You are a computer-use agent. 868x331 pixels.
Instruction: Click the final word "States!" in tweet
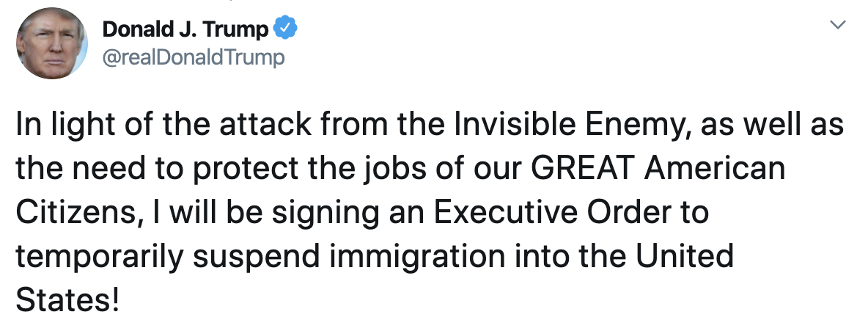pyautogui.click(x=67, y=299)
